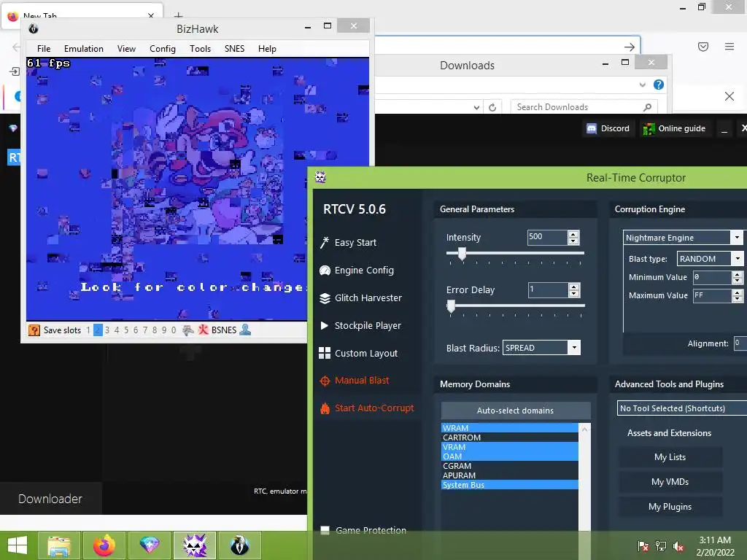The height and width of the screenshot is (560, 747).
Task: Click the memory domains list scrollbar up arrow
Action: pos(584,429)
